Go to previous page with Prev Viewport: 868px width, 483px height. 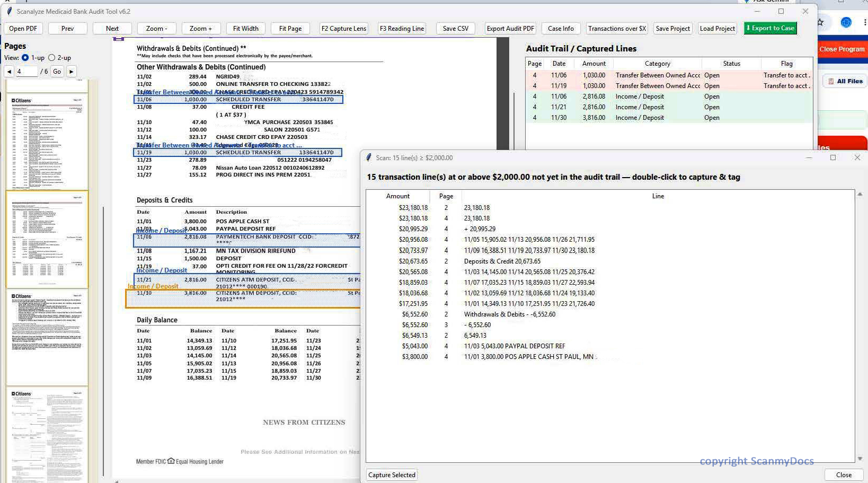pyautogui.click(x=67, y=29)
